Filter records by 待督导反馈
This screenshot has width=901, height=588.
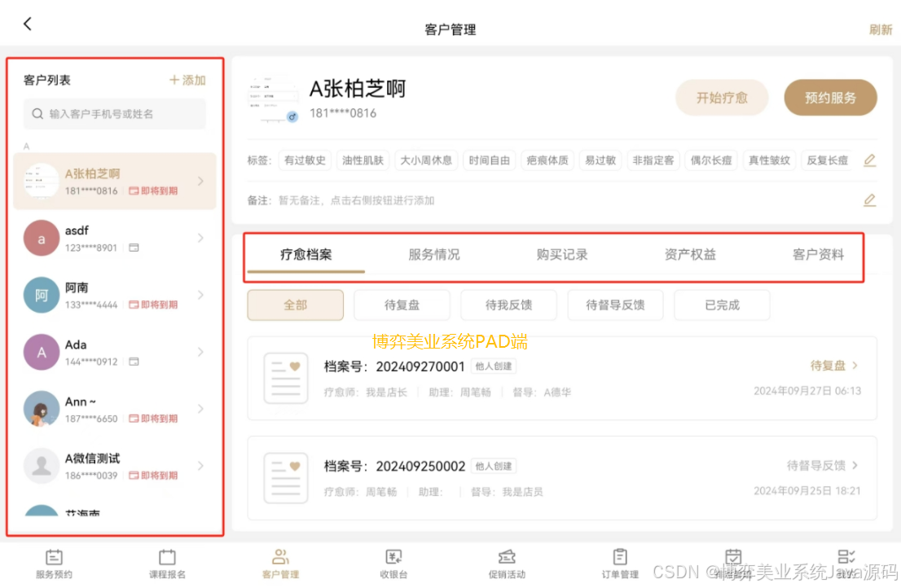615,305
